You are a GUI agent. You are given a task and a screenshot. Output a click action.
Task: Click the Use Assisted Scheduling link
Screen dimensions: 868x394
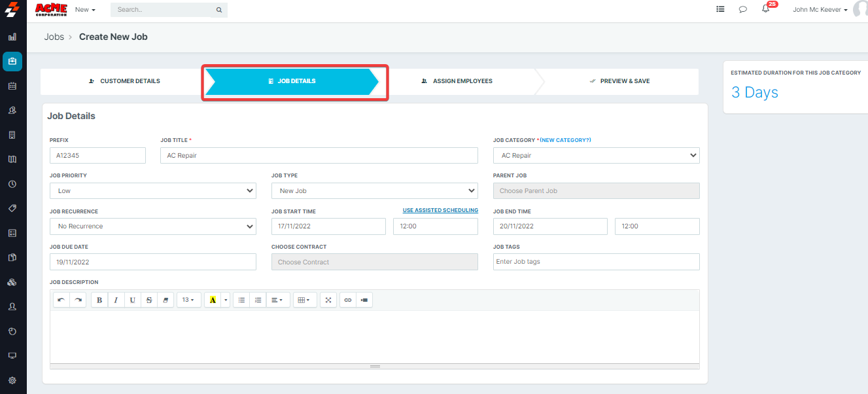[x=440, y=211]
